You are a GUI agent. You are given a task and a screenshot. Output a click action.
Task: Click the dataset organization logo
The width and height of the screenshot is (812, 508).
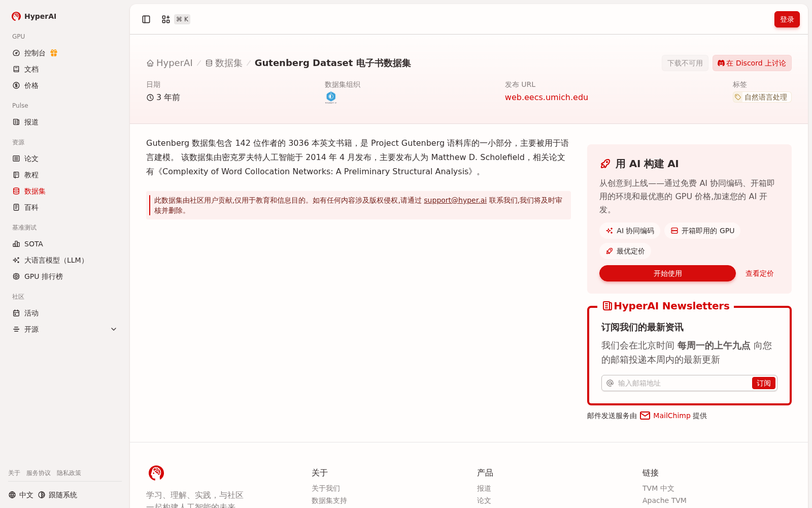[331, 98]
